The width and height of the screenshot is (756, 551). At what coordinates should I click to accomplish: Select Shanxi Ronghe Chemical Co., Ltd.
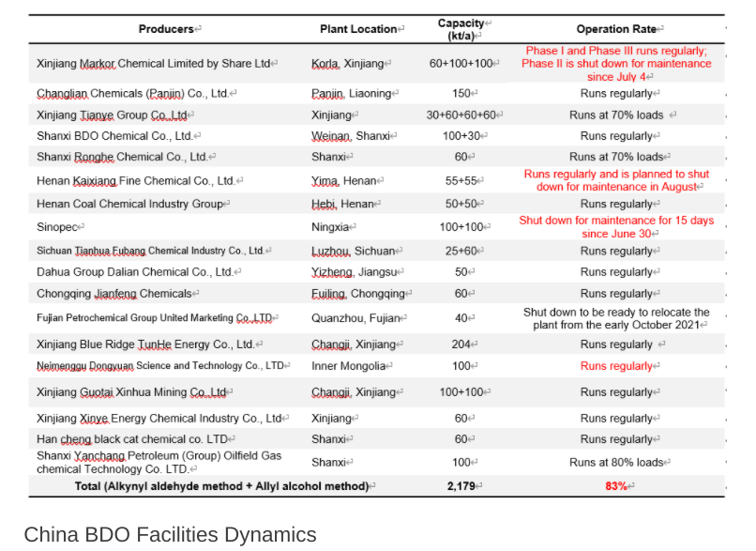[x=122, y=157]
